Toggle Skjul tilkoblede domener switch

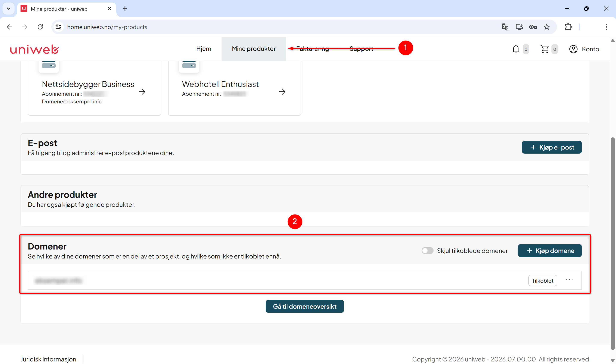[x=427, y=251]
